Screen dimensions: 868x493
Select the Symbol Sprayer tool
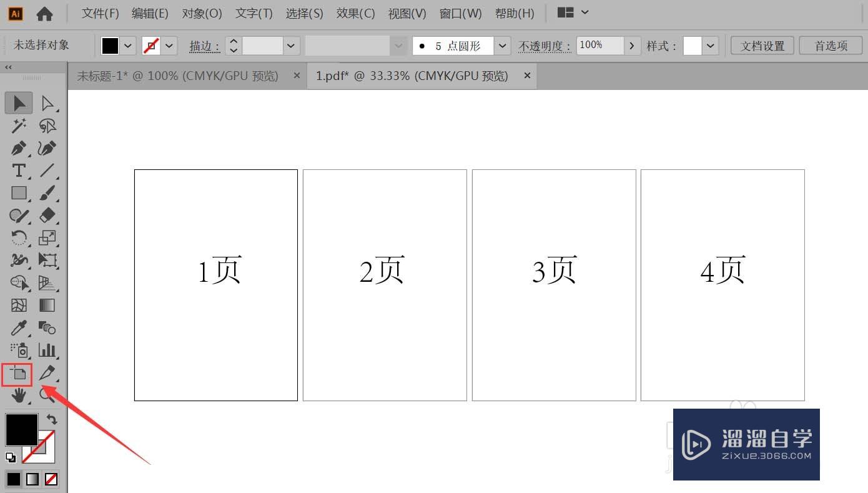(19, 350)
